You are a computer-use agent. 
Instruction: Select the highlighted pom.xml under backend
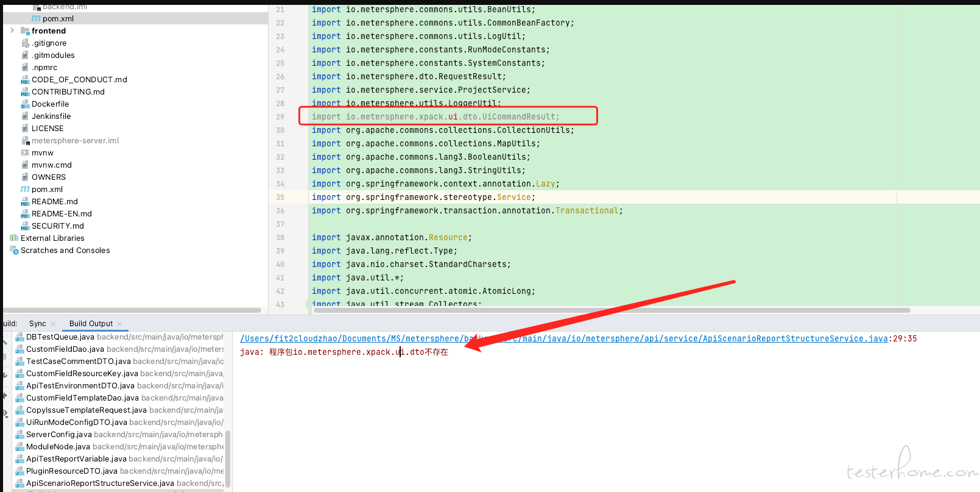click(58, 18)
